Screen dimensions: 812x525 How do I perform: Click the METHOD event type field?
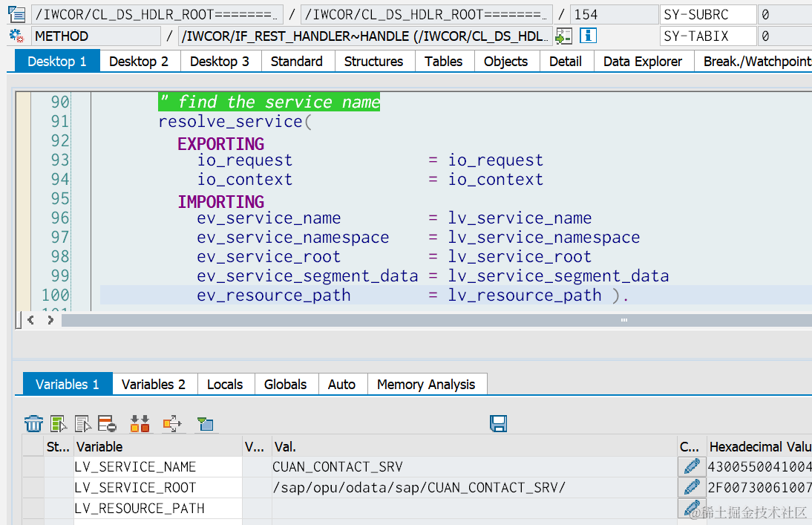pyautogui.click(x=96, y=36)
